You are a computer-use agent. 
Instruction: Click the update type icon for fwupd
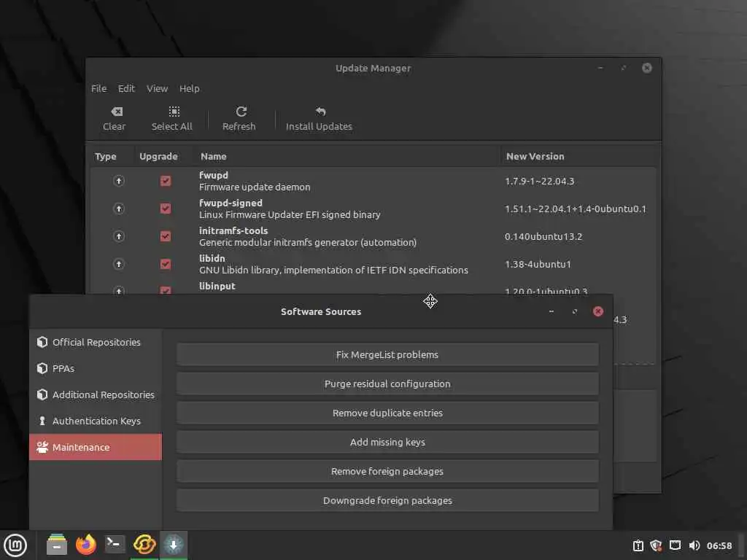pyautogui.click(x=119, y=181)
